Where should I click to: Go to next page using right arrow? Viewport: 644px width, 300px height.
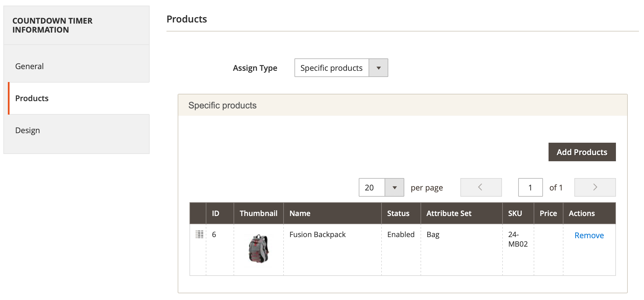coord(595,187)
